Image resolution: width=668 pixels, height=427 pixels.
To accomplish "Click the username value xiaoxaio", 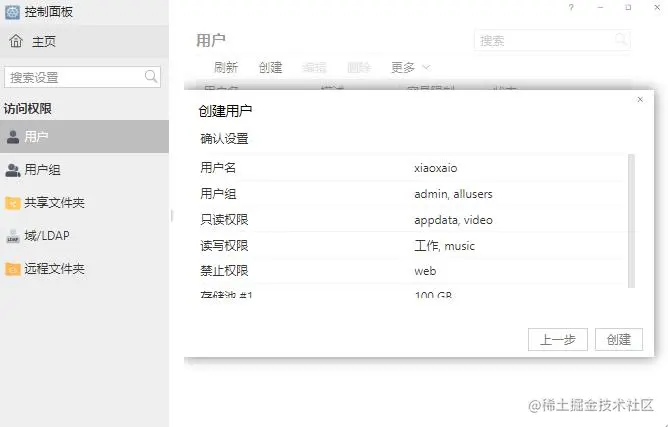I will click(435, 168).
